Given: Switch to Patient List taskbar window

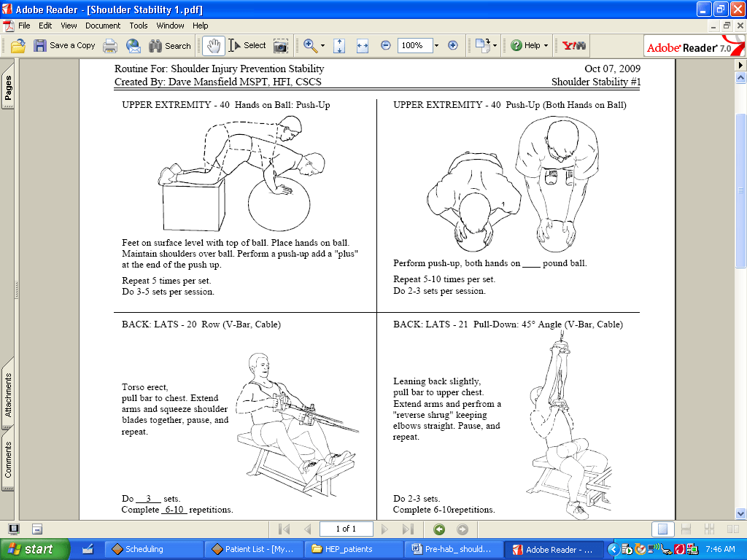Looking at the screenshot, I should [253, 549].
